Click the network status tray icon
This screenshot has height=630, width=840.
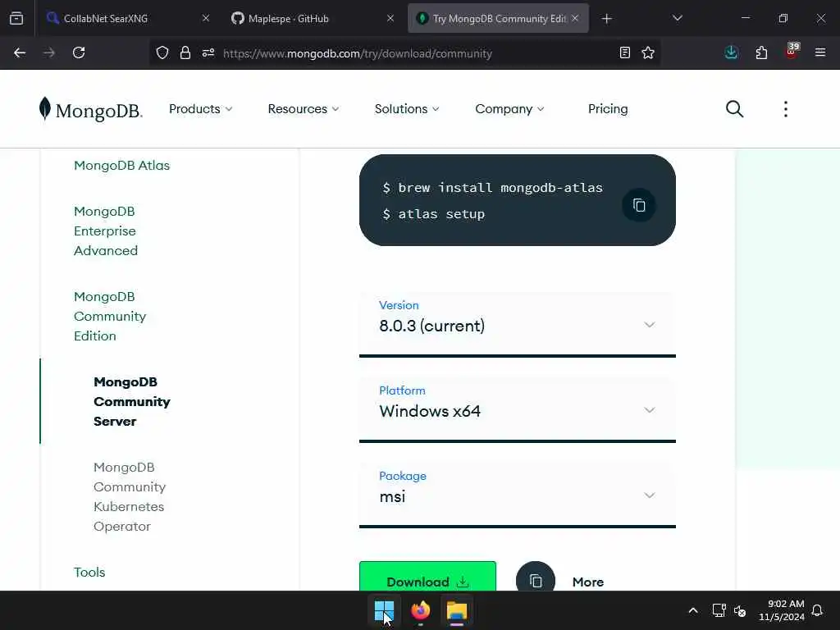coord(719,610)
